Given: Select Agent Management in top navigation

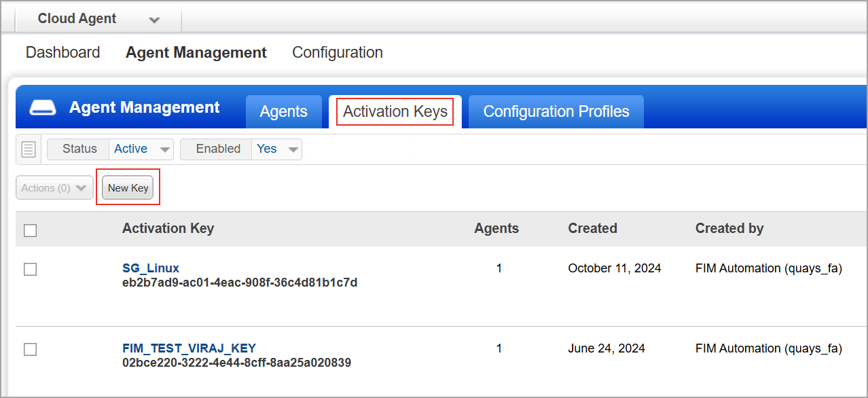Looking at the screenshot, I should [196, 52].
